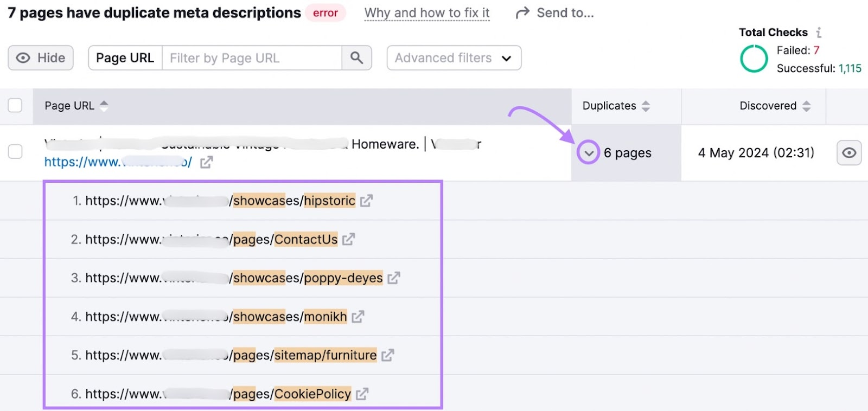Click the eye icon on the row
This screenshot has height=411, width=868.
pos(849,153)
